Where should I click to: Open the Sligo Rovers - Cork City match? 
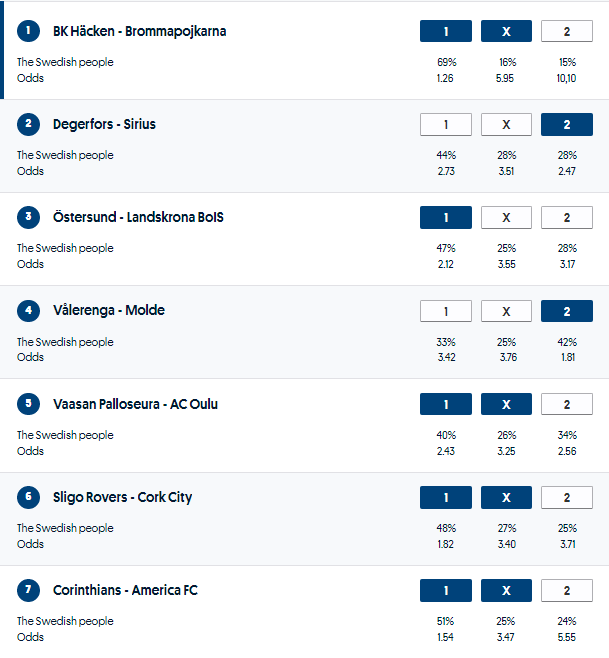[122, 497]
